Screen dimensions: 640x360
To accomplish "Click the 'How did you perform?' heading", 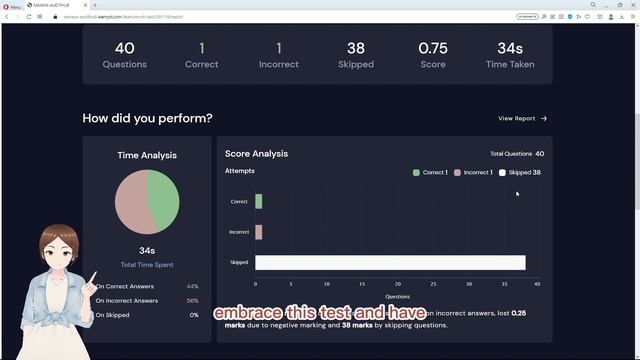I will tap(147, 118).
